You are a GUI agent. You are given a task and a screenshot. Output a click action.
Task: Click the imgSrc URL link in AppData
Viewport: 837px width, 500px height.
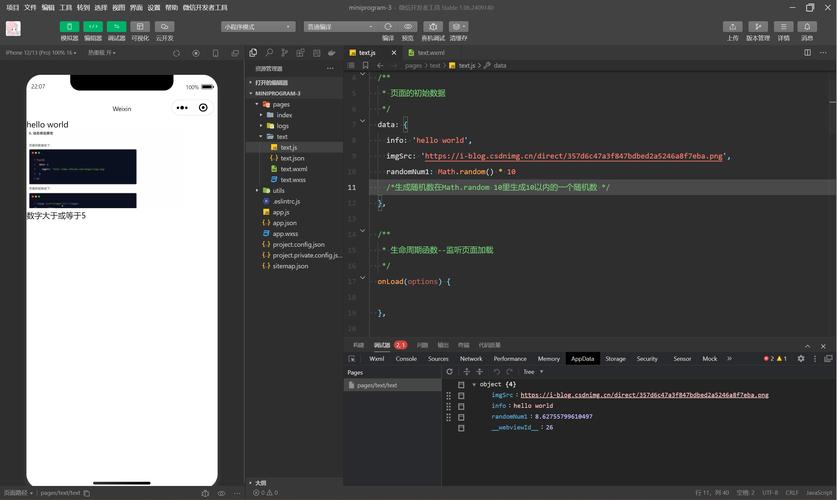pos(644,395)
